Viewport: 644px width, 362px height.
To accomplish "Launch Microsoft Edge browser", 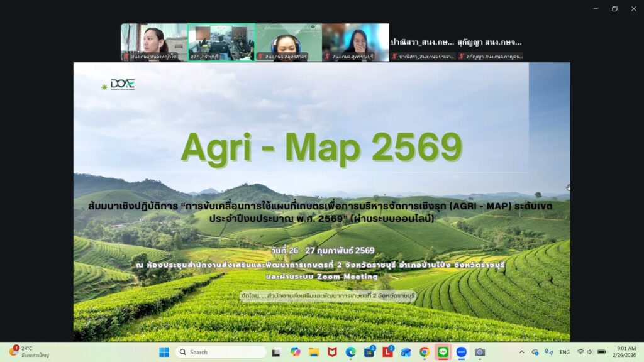I will point(350,352).
